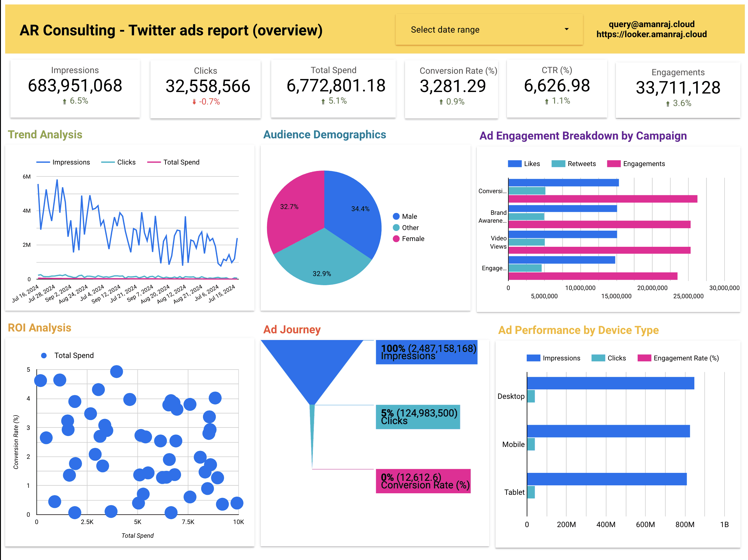Collapse the funnel Clicks stage in Ad Journey
The height and width of the screenshot is (560, 748).
[418, 416]
